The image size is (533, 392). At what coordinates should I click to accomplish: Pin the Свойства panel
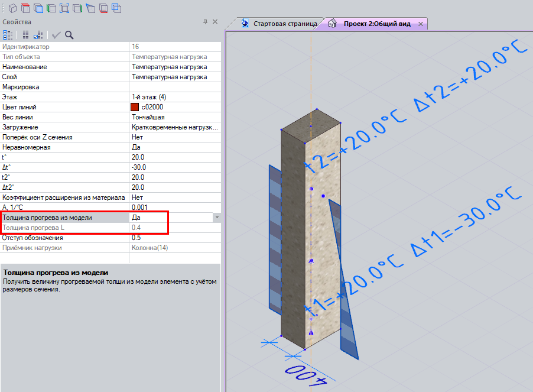coord(205,22)
